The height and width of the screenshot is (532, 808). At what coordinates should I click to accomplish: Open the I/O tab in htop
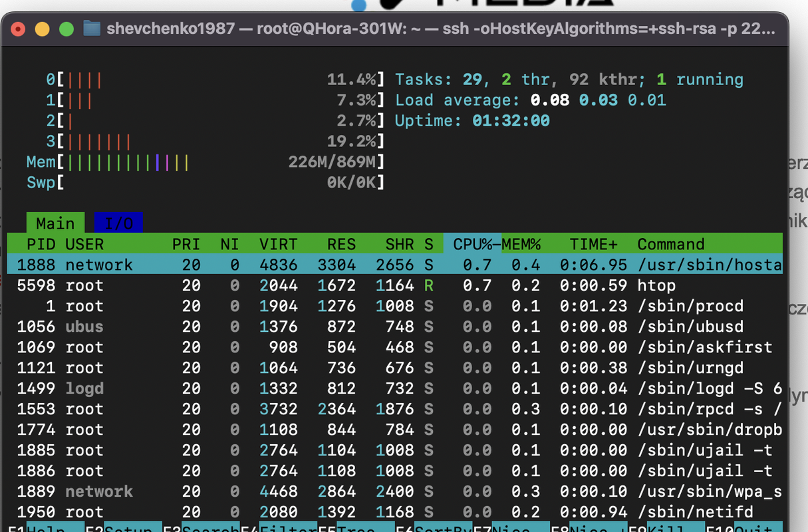[118, 223]
